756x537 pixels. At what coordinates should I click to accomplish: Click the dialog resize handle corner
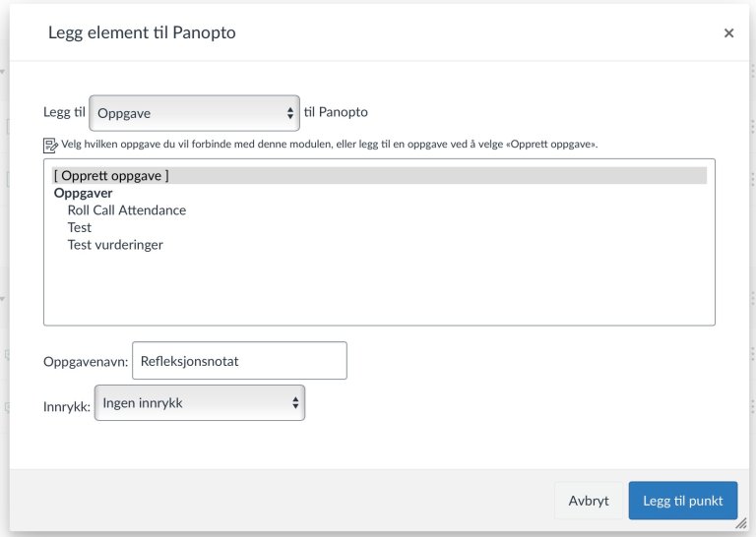pyautogui.click(x=741, y=523)
